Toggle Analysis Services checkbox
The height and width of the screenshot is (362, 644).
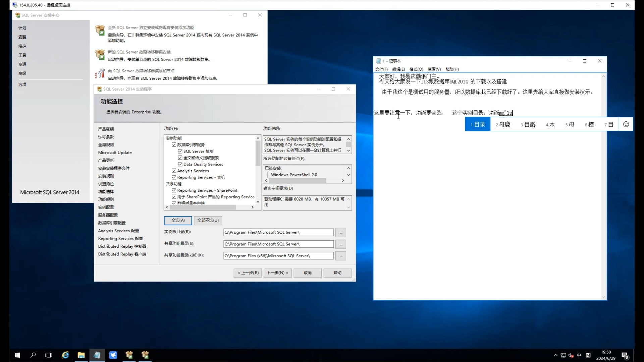pyautogui.click(x=174, y=171)
